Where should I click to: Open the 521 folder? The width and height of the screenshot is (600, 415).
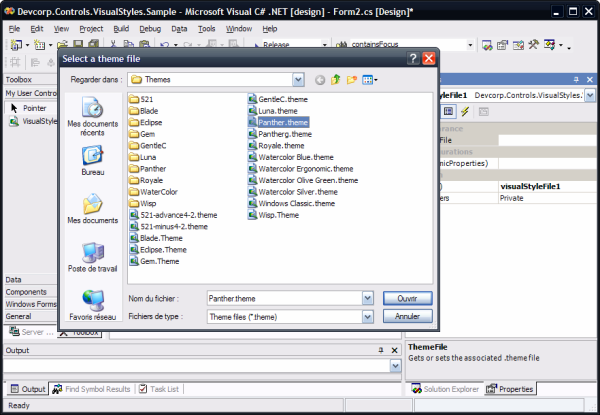point(141,99)
